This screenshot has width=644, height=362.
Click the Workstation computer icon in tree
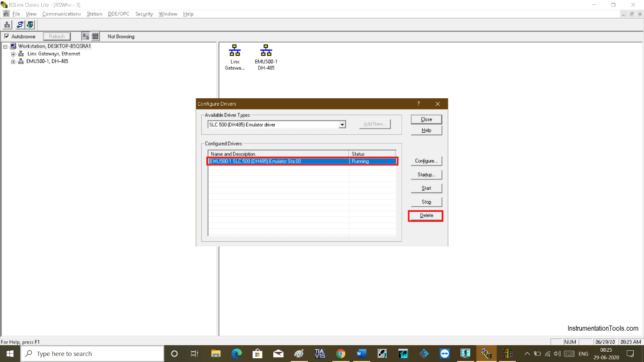(x=13, y=46)
